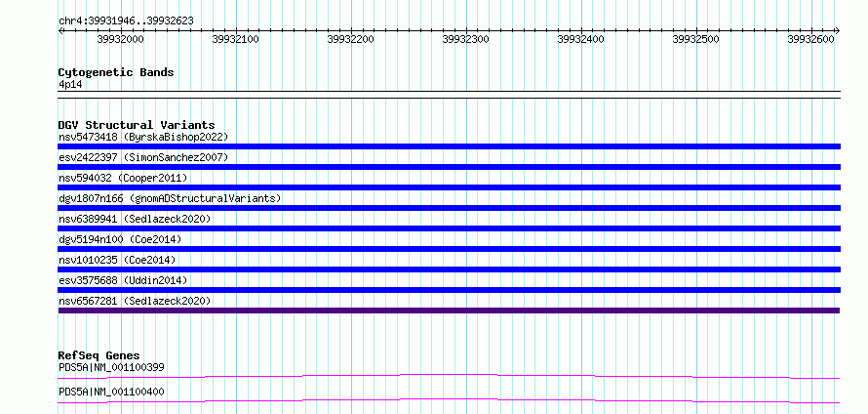This screenshot has width=868, height=414.
Task: Open variant nsv594032 (Cooper2011) label
Action: coord(123,178)
